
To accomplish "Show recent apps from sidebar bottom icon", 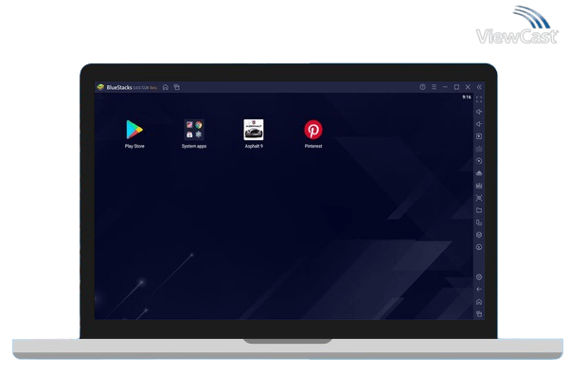I will [x=479, y=313].
